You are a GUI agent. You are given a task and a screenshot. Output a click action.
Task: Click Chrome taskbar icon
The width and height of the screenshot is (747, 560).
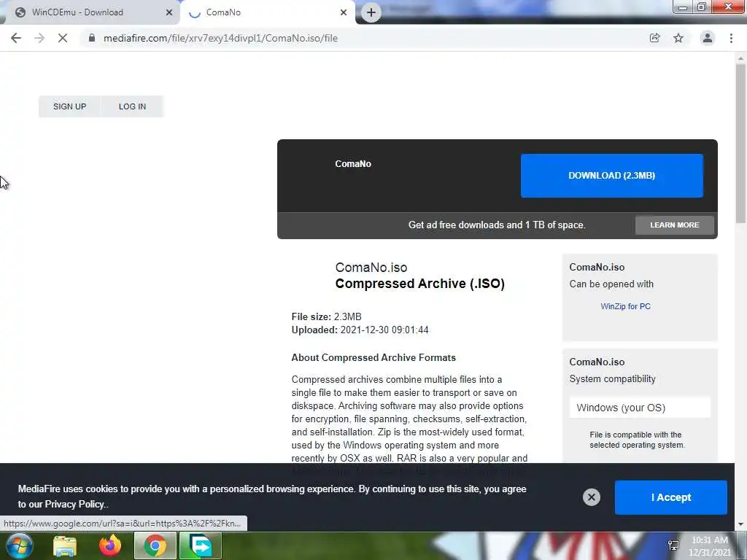155,545
